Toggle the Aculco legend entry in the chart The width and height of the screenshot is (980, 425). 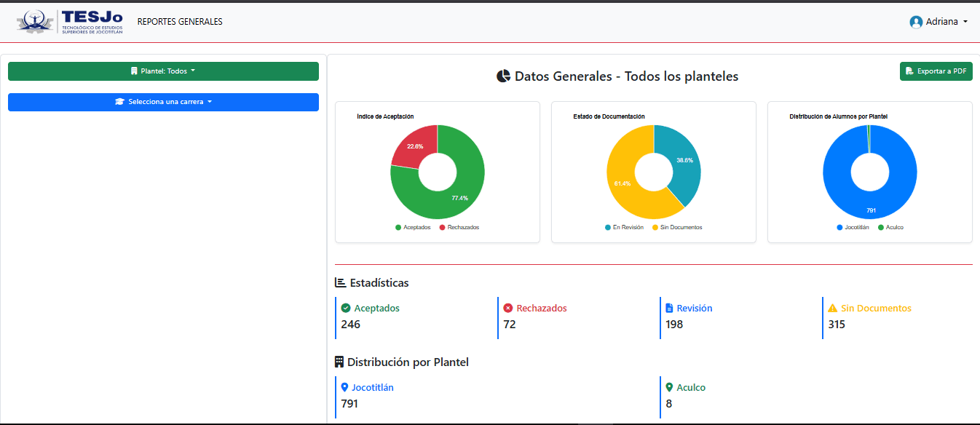891,227
